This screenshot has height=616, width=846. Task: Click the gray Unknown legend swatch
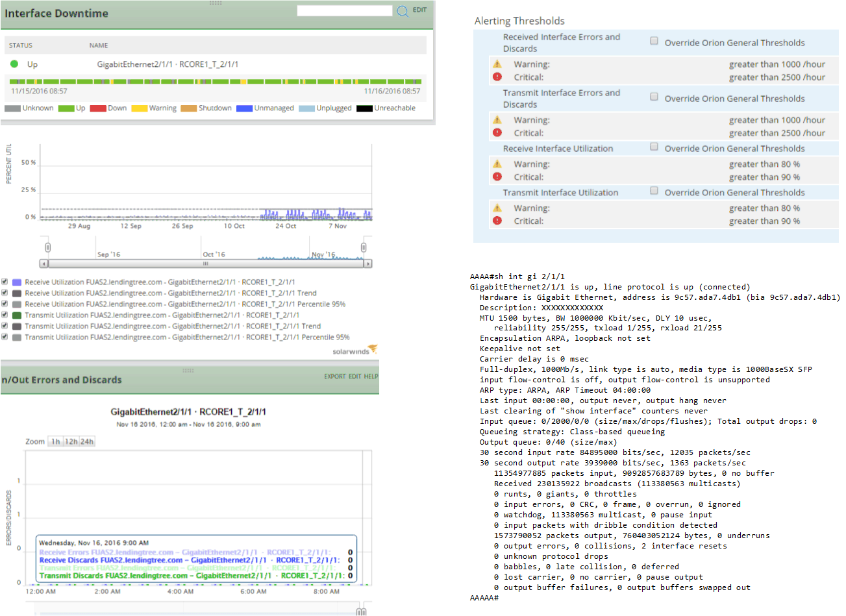(12, 108)
